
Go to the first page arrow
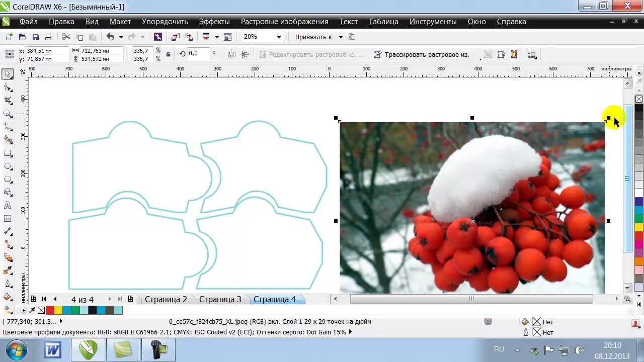[x=44, y=299]
